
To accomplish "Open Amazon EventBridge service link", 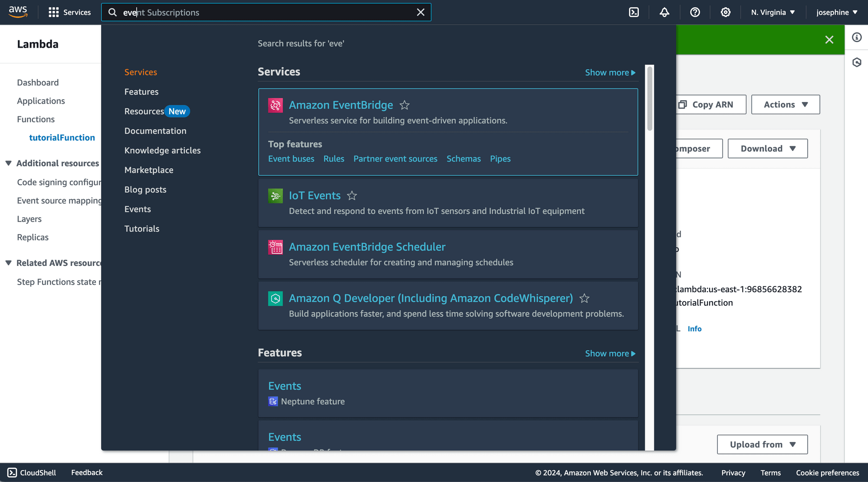I will click(341, 105).
